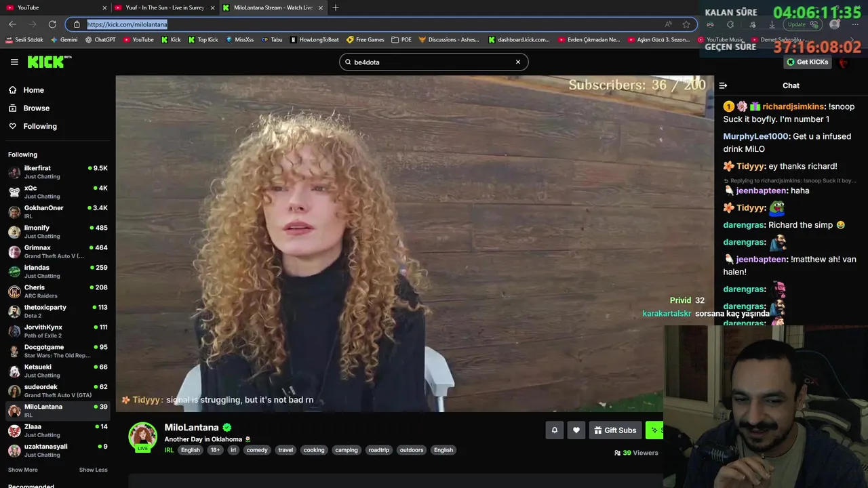Screen dimensions: 868x488
Task: Click the MiloLantana channel name
Action: pos(191,428)
